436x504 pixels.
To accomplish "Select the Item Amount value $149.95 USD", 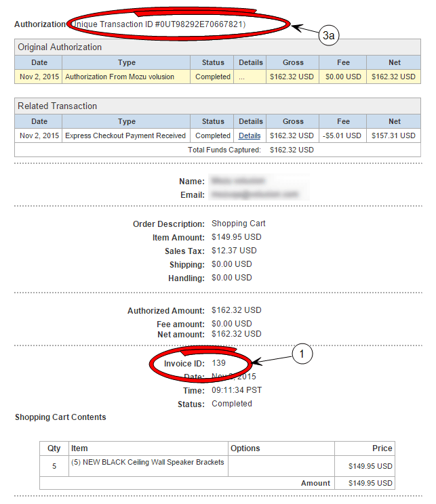I will pyautogui.click(x=237, y=237).
